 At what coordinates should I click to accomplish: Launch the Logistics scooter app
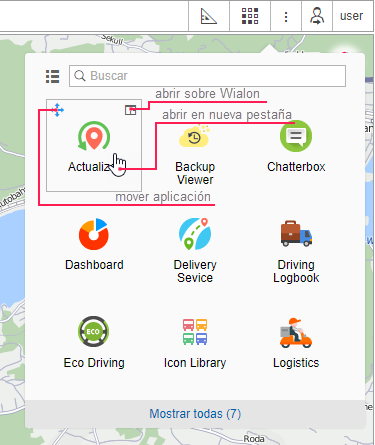[x=296, y=333]
